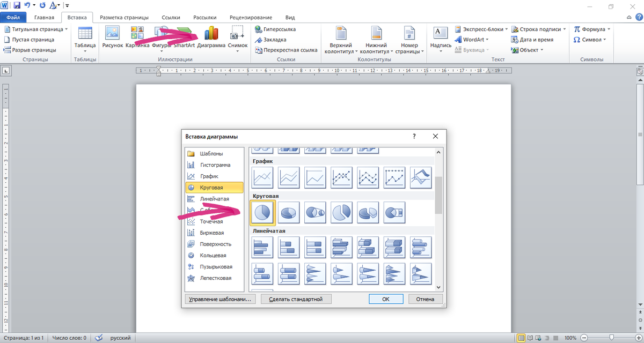Insert a SmartArt graphic

[184, 38]
